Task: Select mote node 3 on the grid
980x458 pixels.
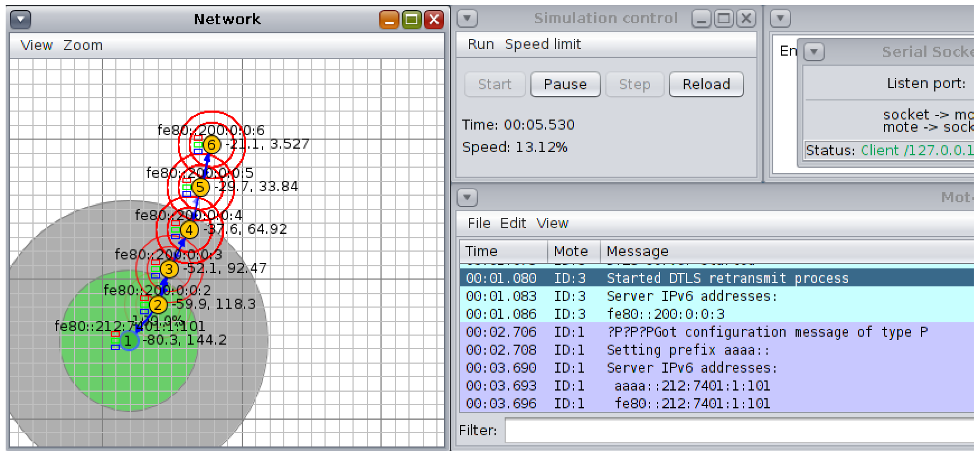Action: click(x=169, y=269)
